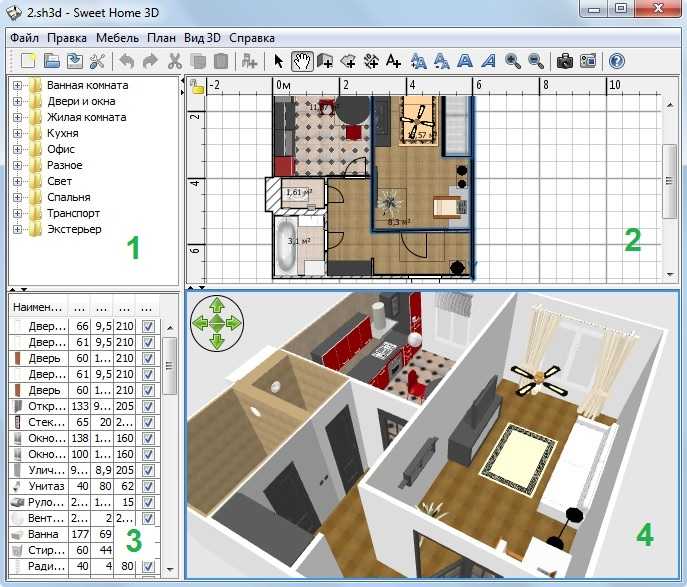Click the Zoom out magnifier icon
Viewport: 687px width, 587px height.
(535, 61)
